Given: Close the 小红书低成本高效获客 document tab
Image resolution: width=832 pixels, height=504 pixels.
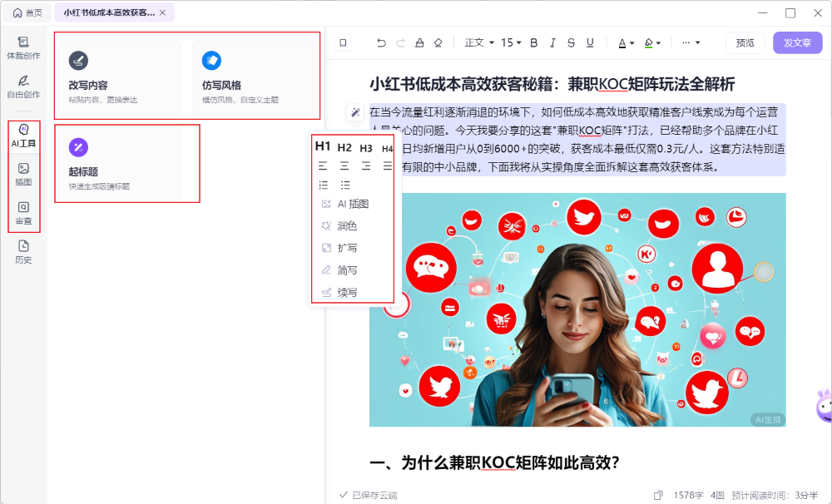Looking at the screenshot, I should tap(163, 12).
